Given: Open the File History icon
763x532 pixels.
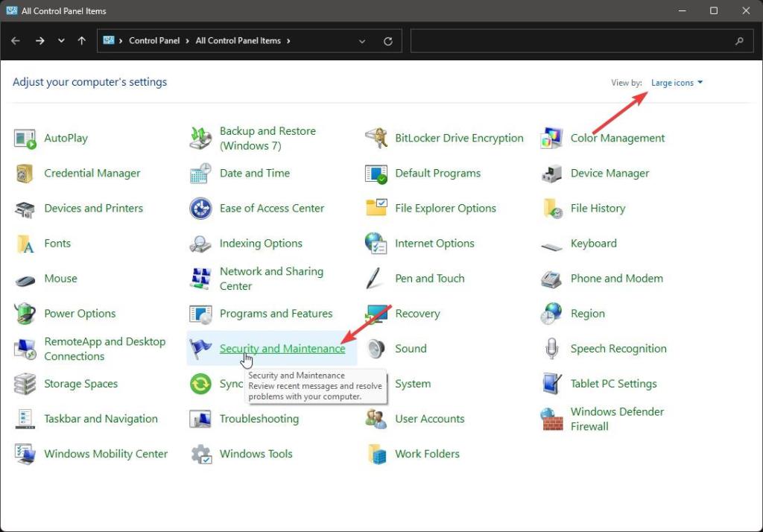Looking at the screenshot, I should (552, 209).
